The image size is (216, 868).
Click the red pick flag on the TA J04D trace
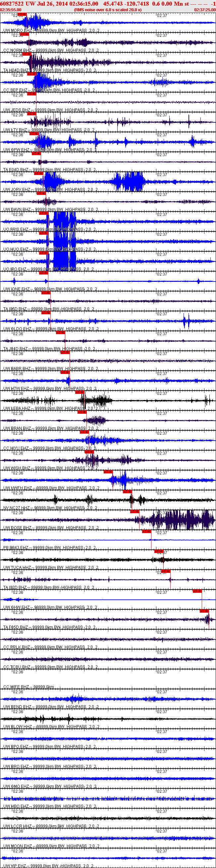point(60,332)
